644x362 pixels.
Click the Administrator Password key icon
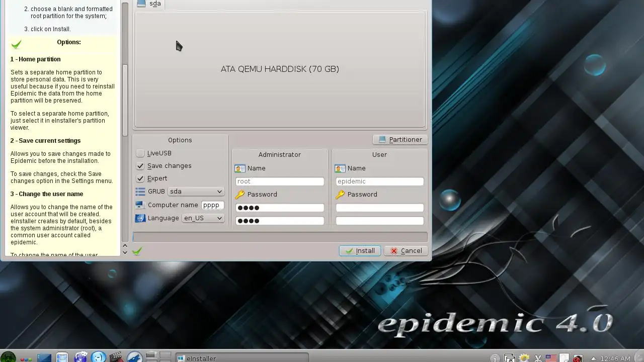click(240, 194)
